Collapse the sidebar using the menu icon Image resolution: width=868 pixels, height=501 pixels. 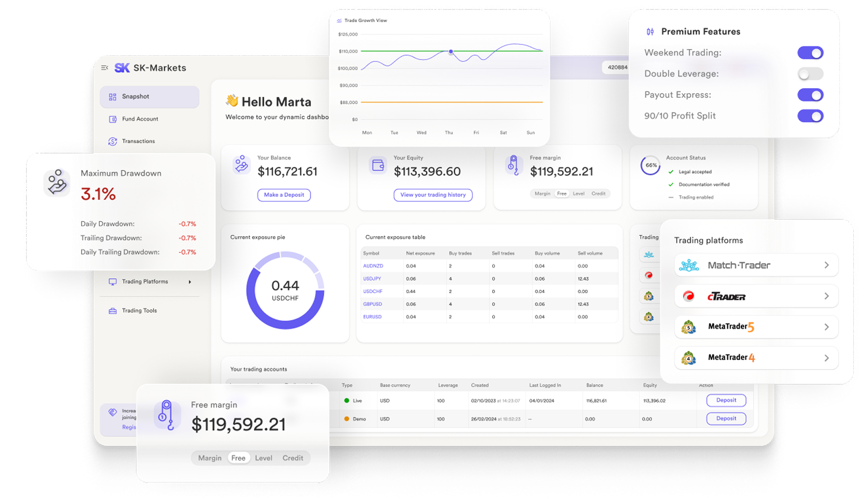[104, 68]
